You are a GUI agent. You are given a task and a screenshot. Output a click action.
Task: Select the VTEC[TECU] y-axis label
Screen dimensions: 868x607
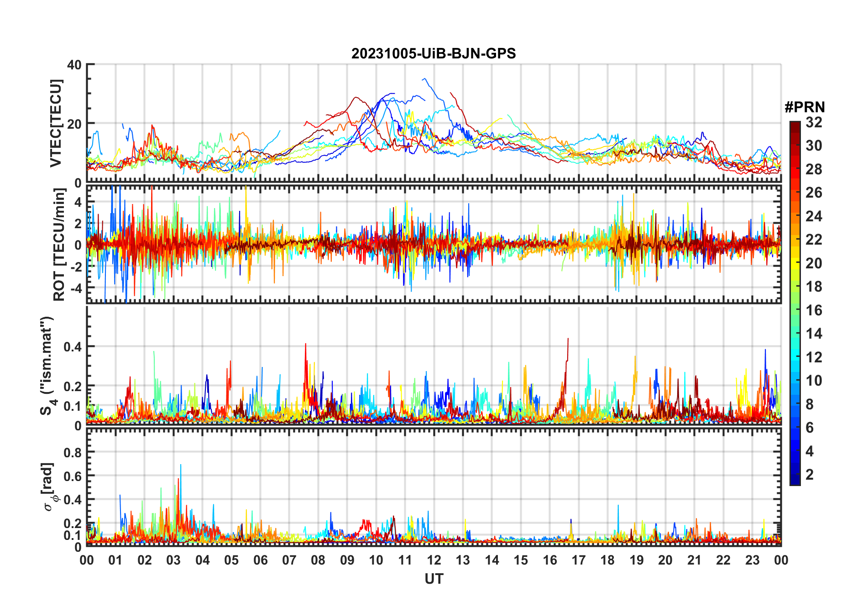(x=56, y=123)
